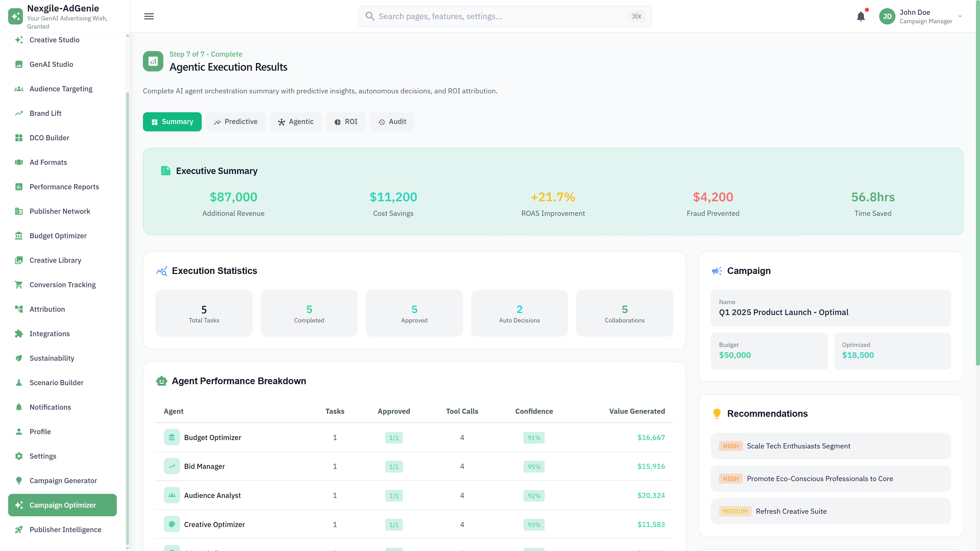Select the GenAI Studio sidebar icon
This screenshot has height=551, width=980.
coord(19,64)
